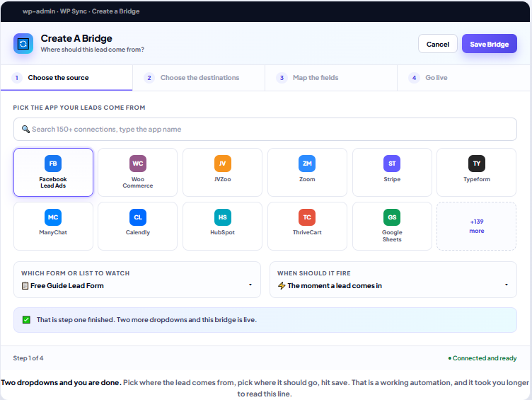The height and width of the screenshot is (400, 532).
Task: Click the Calendly label
Action: pos(138,232)
